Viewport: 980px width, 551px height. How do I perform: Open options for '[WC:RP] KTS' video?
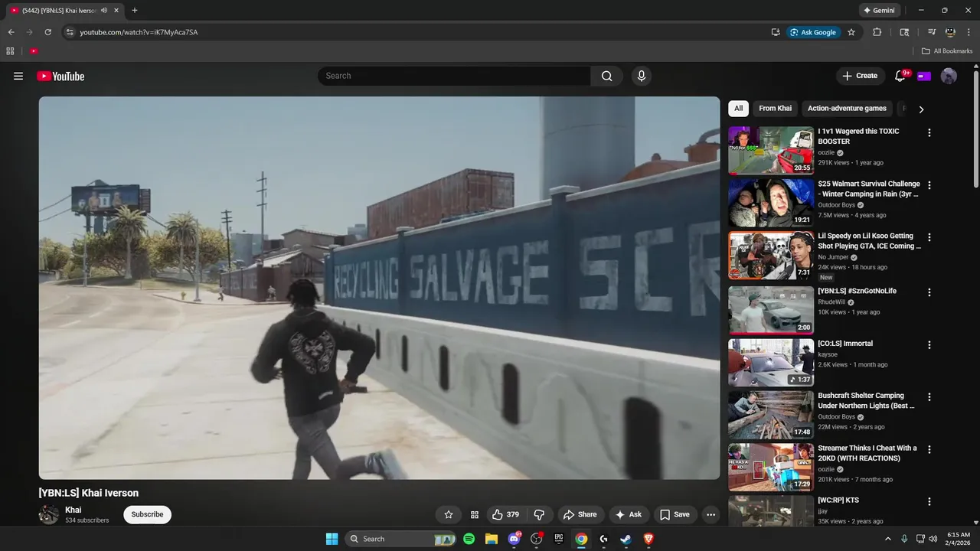929,501
